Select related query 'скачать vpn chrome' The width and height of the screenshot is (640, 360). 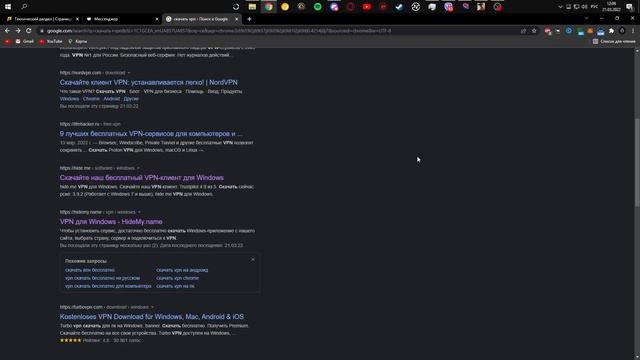[x=178, y=278]
